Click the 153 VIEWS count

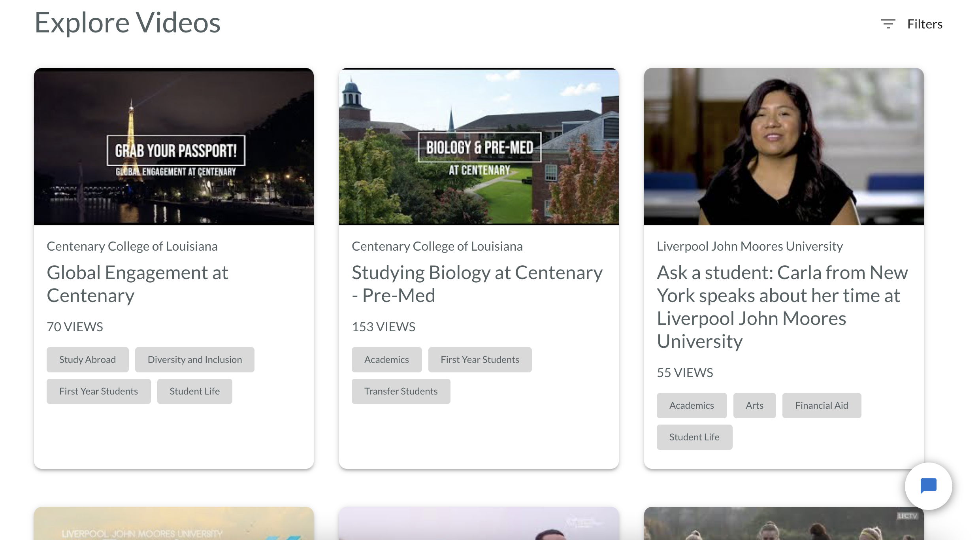point(383,327)
